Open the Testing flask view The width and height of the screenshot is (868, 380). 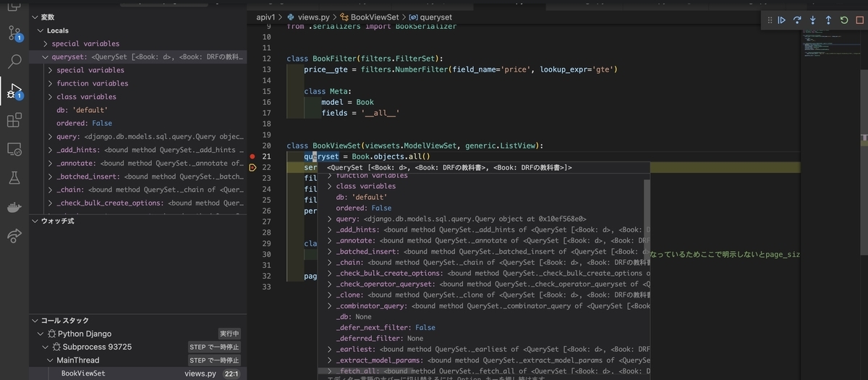pyautogui.click(x=14, y=178)
